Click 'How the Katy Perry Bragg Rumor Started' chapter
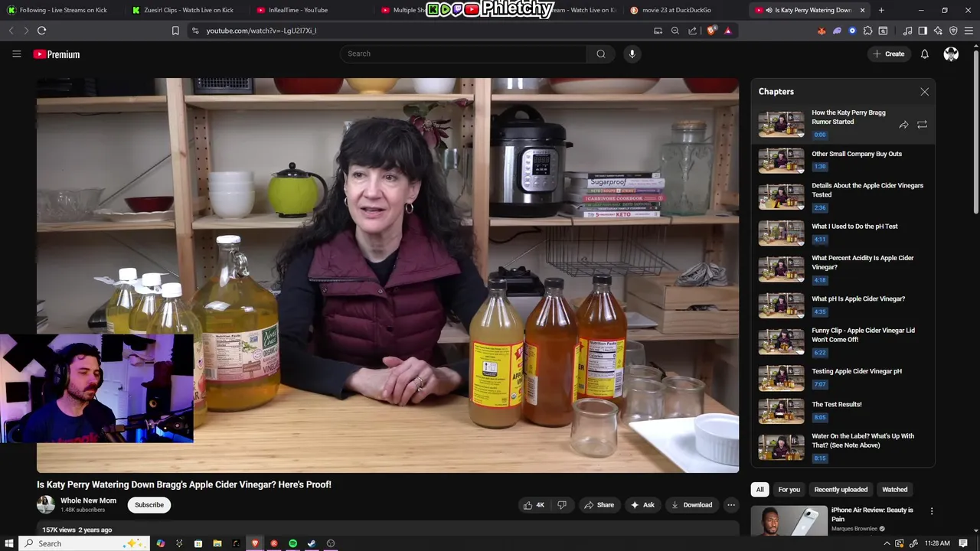The width and height of the screenshot is (980, 551). (x=842, y=124)
